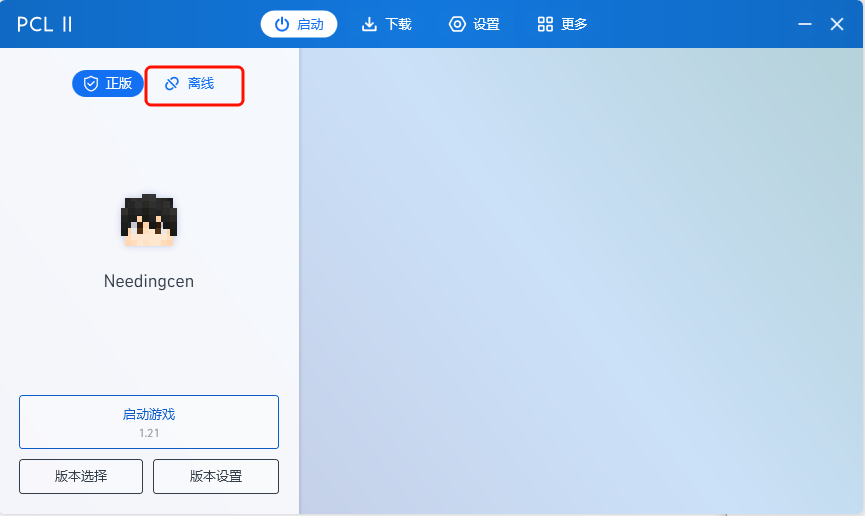The height and width of the screenshot is (516, 865).
Task: Click the power icon on the 启动 tab
Action: (x=282, y=24)
